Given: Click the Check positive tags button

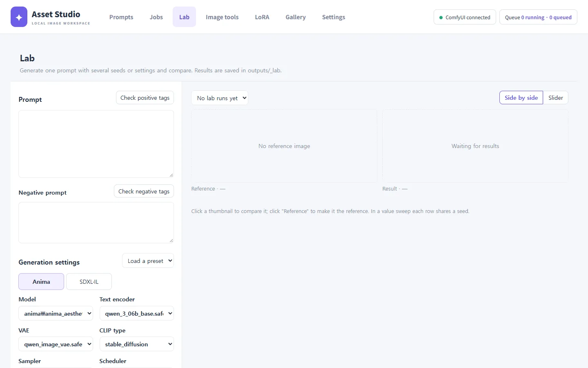Looking at the screenshot, I should pyautogui.click(x=145, y=98).
